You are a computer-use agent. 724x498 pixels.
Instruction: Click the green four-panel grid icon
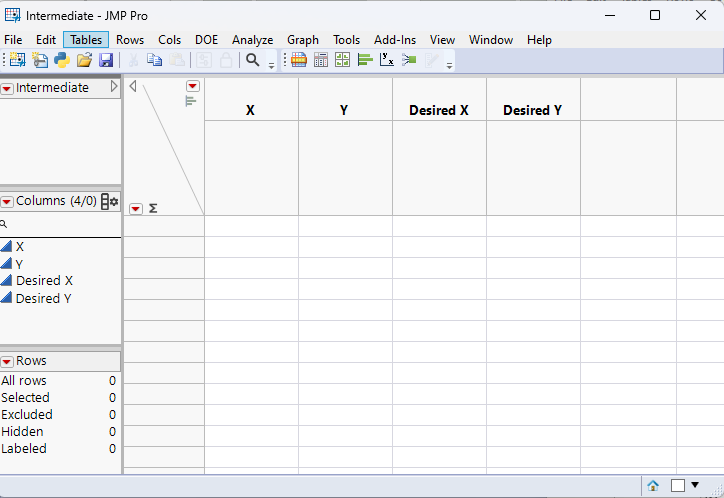click(343, 60)
